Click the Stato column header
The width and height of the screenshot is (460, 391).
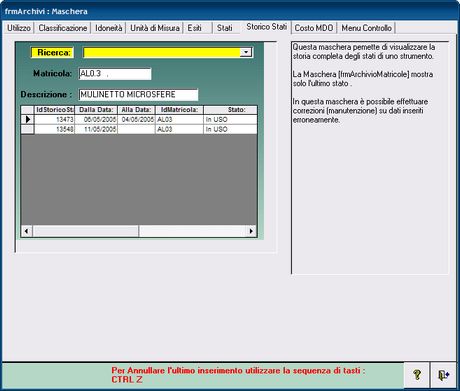coord(230,110)
